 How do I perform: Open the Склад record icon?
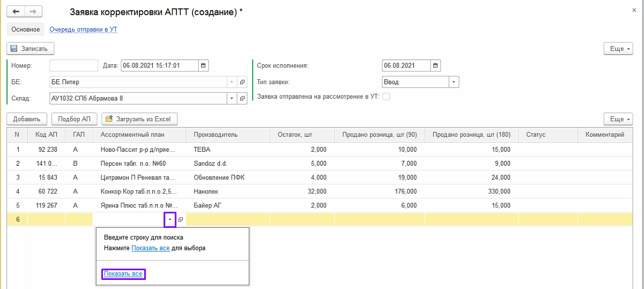tap(242, 98)
